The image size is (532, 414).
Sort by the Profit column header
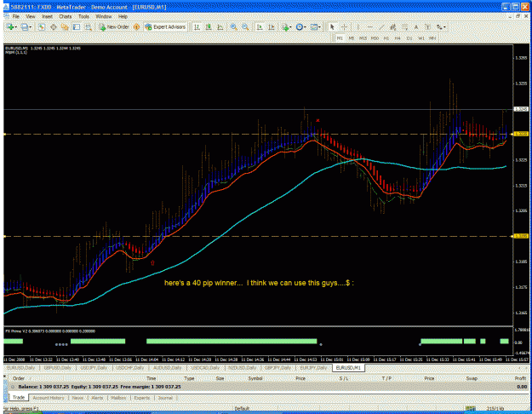[520, 378]
